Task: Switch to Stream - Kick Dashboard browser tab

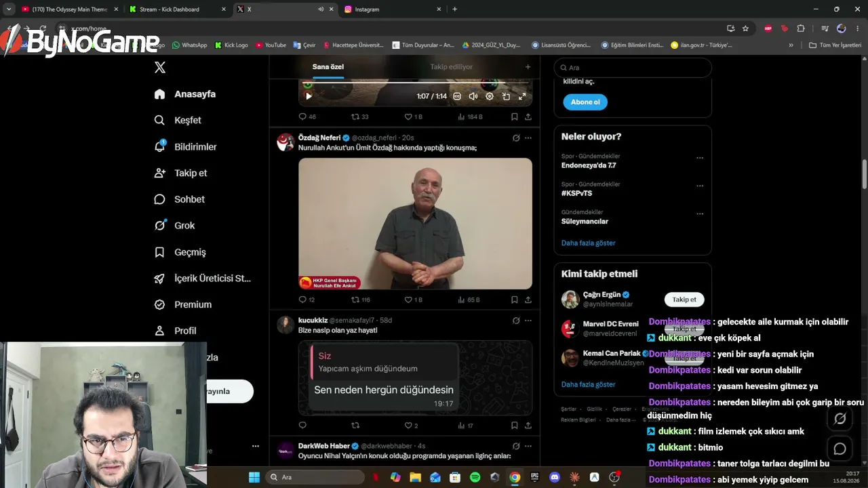Action: [176, 9]
